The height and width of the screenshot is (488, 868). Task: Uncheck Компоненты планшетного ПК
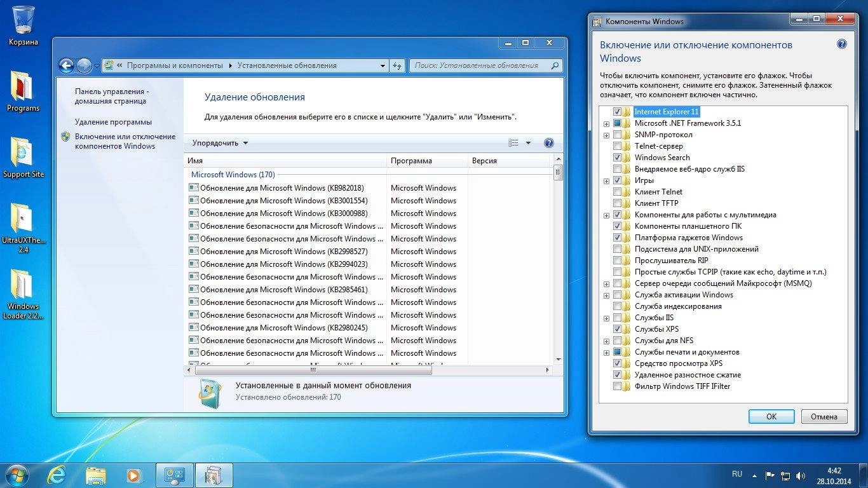(x=617, y=226)
